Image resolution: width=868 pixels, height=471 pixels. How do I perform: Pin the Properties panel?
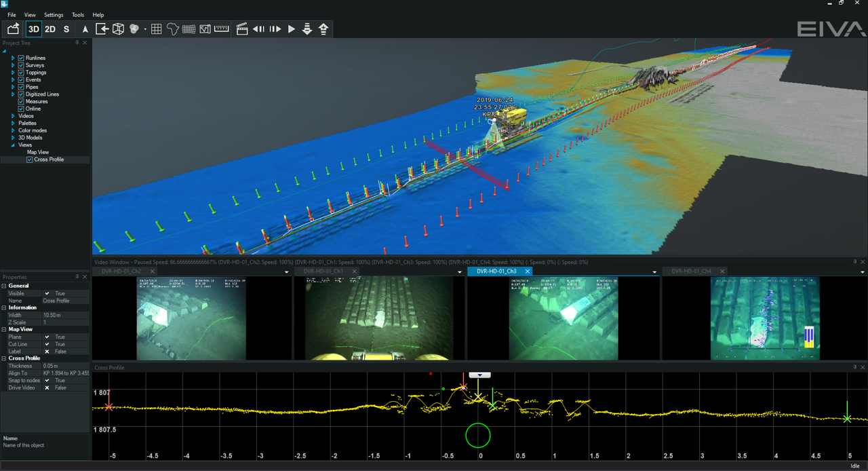[x=77, y=276]
